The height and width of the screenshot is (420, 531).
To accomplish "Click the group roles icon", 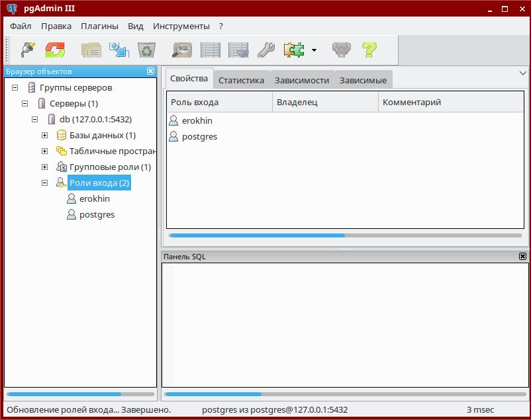I will 62,167.
